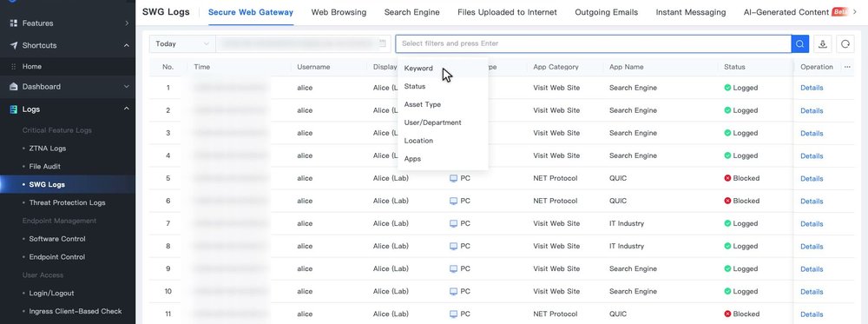
Task: Click the IT Industry cell in row 7
Action: click(x=627, y=224)
